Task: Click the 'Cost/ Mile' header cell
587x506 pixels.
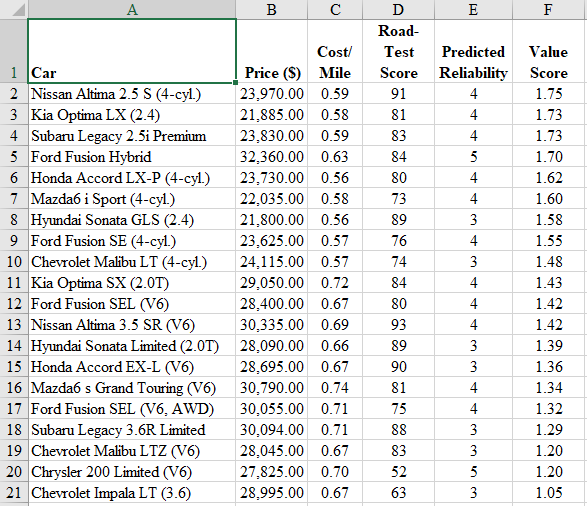Action: pos(335,51)
